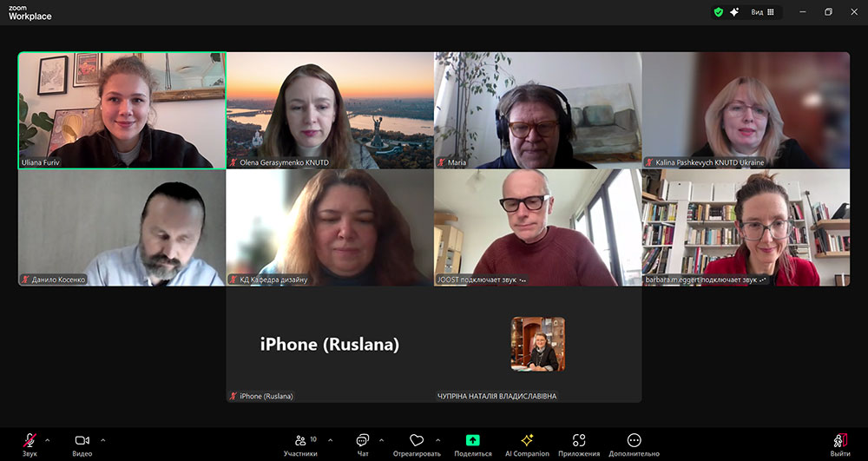Select Olena Gerasymenko KNUTD video tile
Image resolution: width=868 pixels, height=461 pixels.
tap(330, 110)
